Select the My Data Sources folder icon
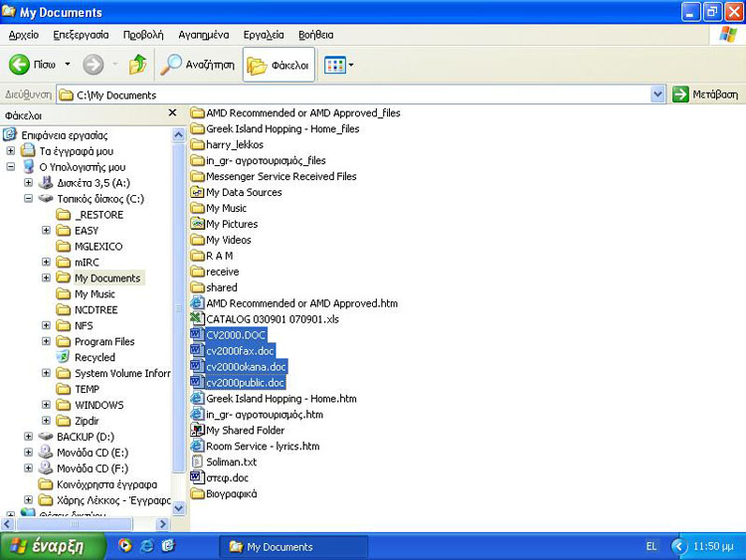746x560 pixels. 198,192
